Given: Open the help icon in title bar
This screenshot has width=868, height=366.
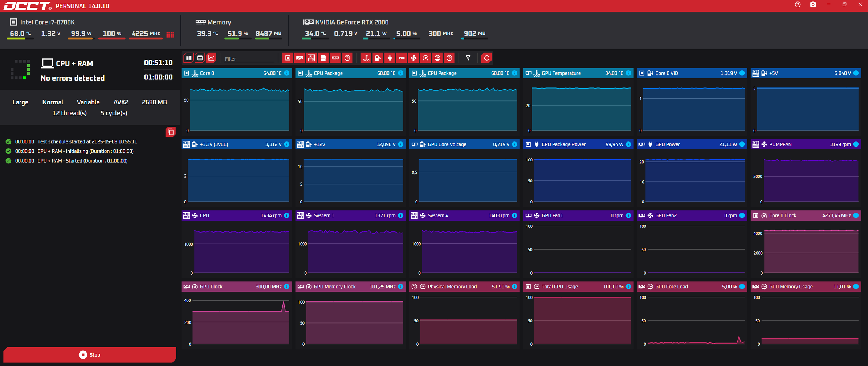Looking at the screenshot, I should [x=798, y=5].
